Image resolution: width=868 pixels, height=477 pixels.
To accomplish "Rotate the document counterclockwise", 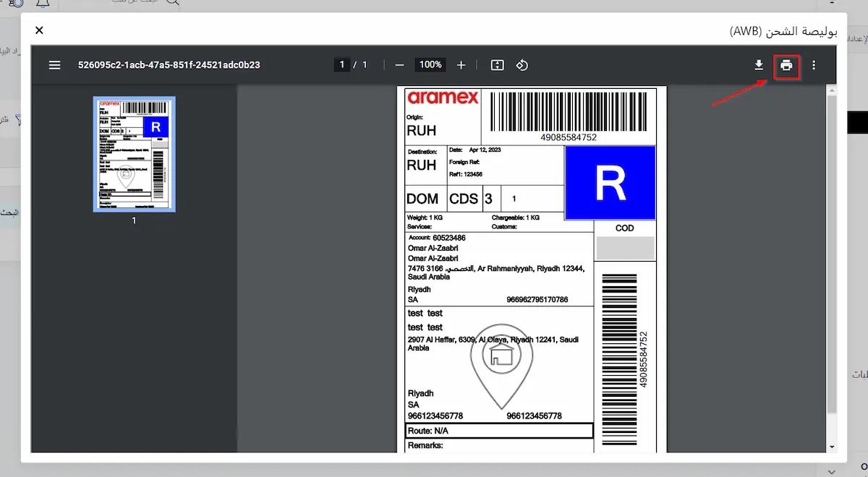I will (522, 65).
